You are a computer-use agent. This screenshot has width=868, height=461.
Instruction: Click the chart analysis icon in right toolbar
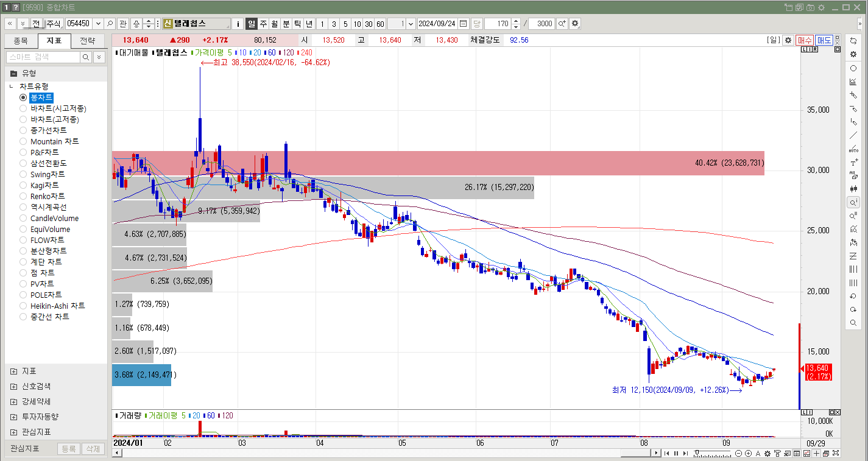pos(853,82)
